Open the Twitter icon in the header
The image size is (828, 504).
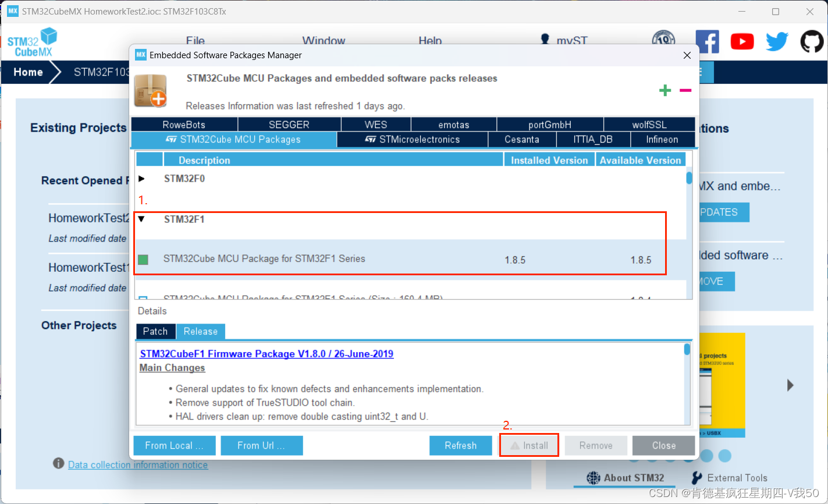pyautogui.click(x=777, y=41)
